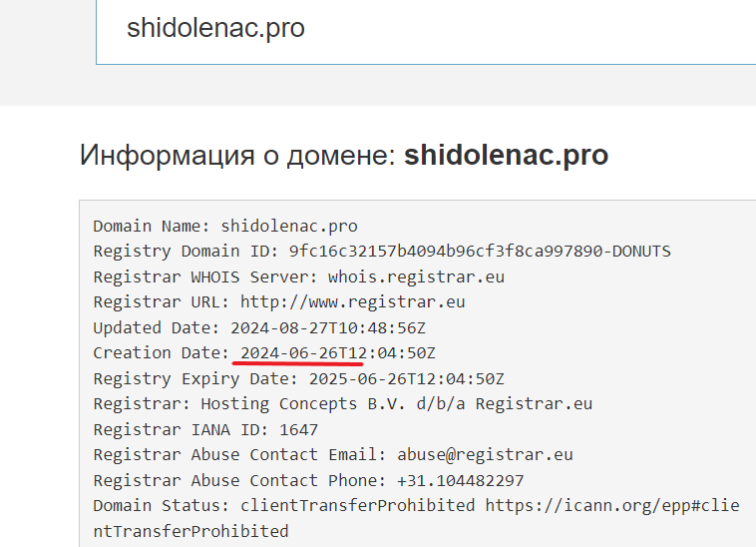Click the underlined Creation Date 2024-06-26T12

(303, 353)
